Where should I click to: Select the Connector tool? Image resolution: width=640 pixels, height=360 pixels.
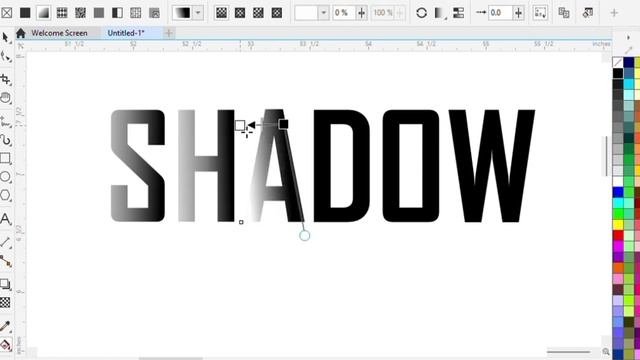6,261
